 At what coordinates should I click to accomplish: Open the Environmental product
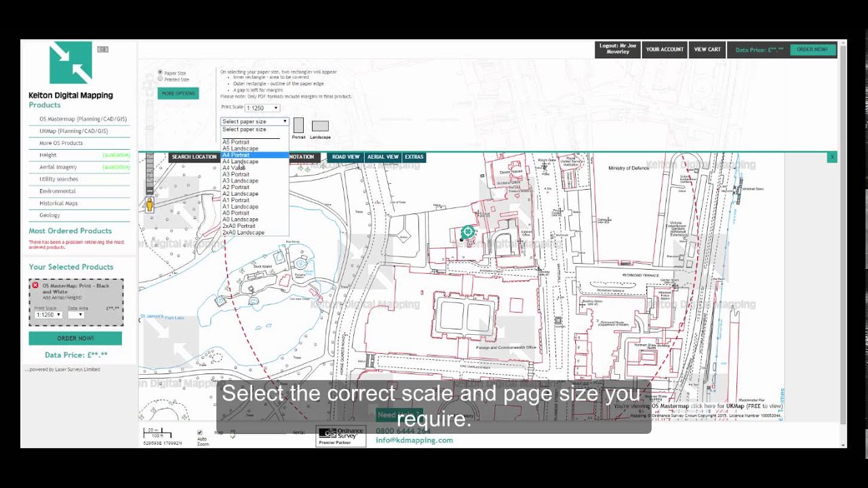point(58,191)
